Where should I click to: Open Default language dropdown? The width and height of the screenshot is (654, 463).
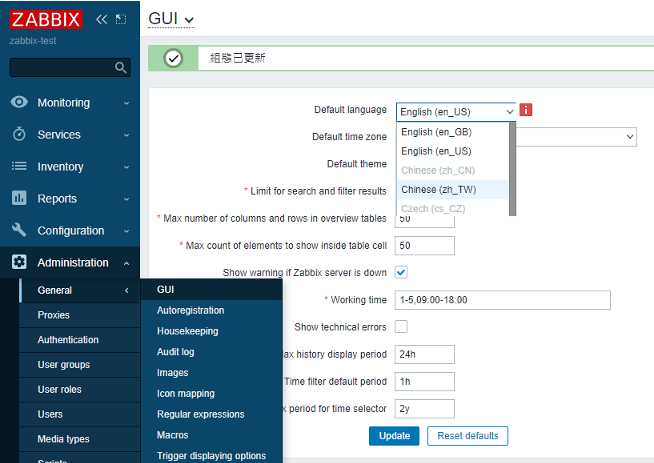[456, 112]
